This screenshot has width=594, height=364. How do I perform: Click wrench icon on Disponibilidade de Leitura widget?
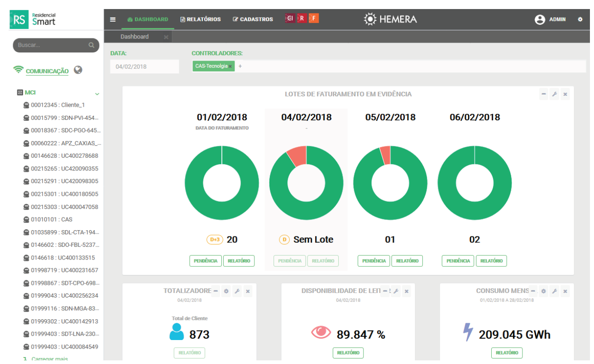click(396, 291)
